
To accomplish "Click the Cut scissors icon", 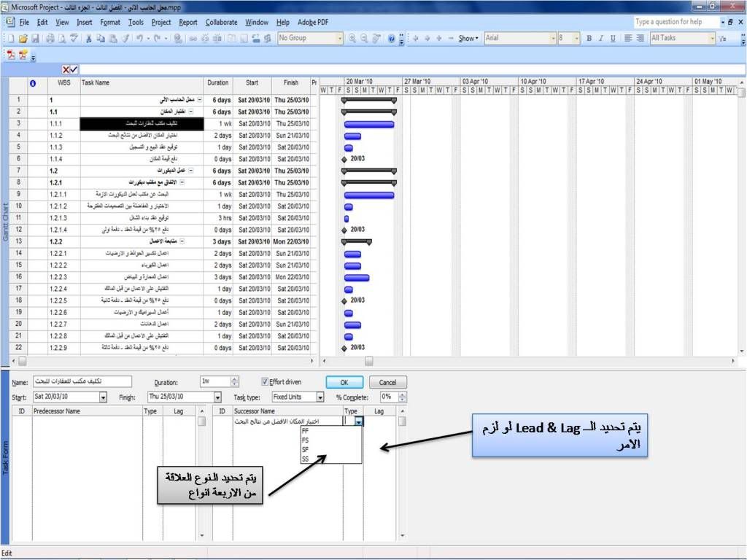I will (x=88, y=39).
